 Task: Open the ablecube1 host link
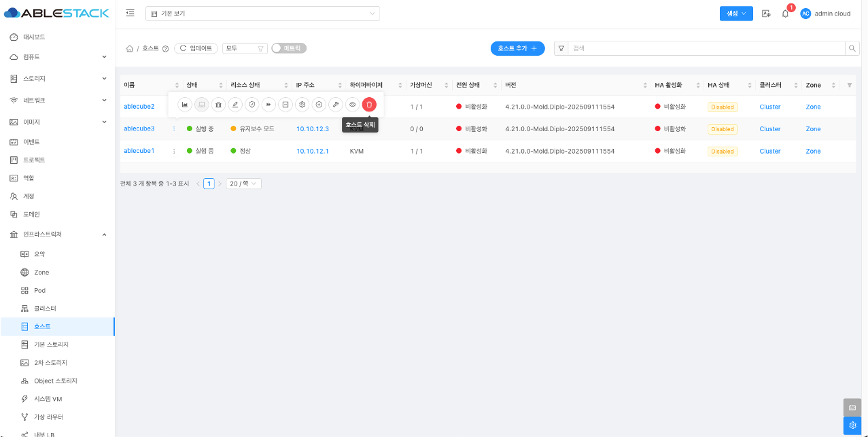(139, 151)
